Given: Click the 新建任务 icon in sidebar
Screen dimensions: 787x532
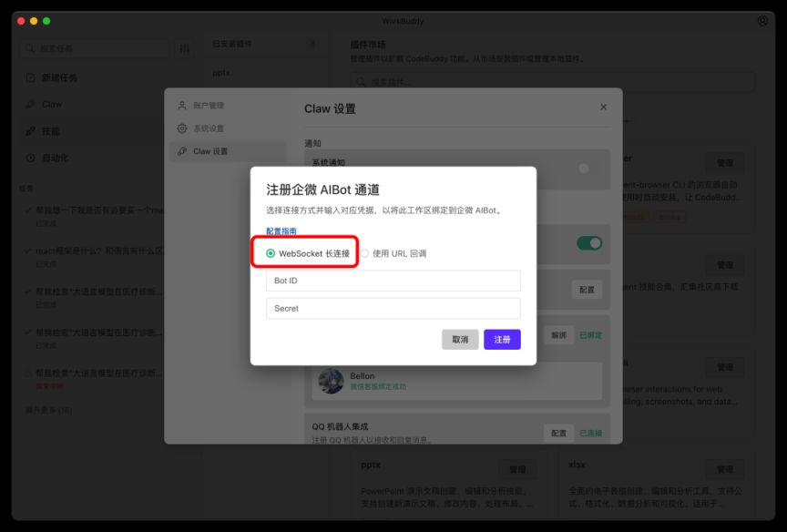Looking at the screenshot, I should point(30,77).
